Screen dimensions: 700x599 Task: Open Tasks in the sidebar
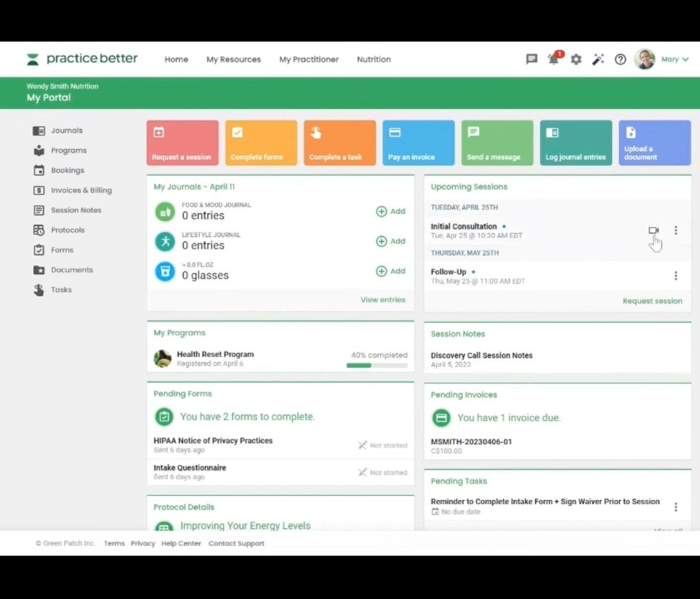(52, 290)
